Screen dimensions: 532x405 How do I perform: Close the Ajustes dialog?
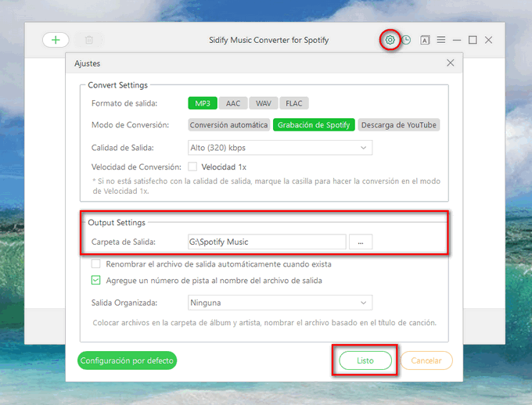coord(450,63)
